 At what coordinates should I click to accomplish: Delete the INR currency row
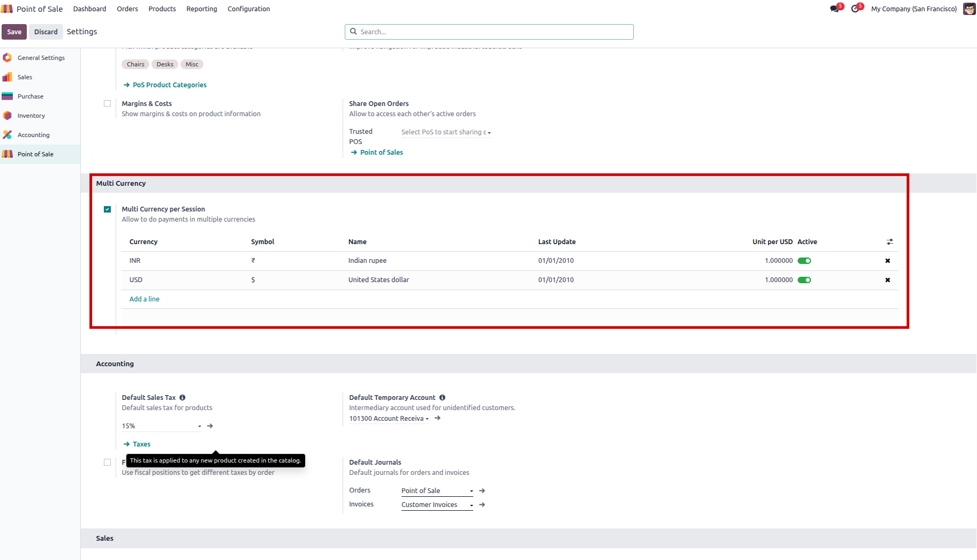(x=888, y=261)
